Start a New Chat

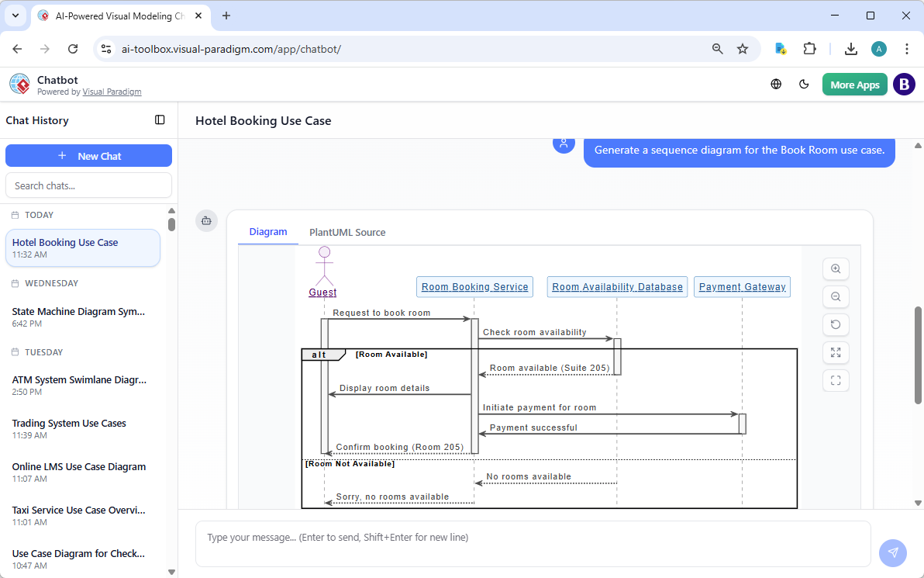coord(88,155)
